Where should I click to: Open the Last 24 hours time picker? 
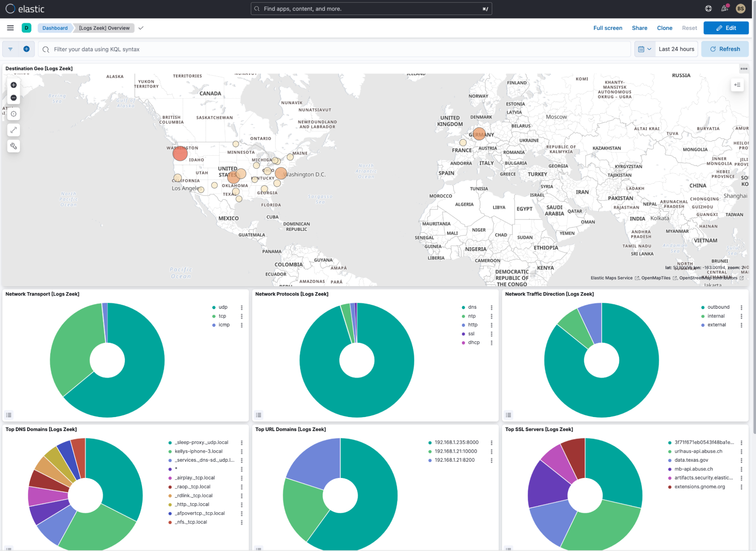(x=676, y=49)
